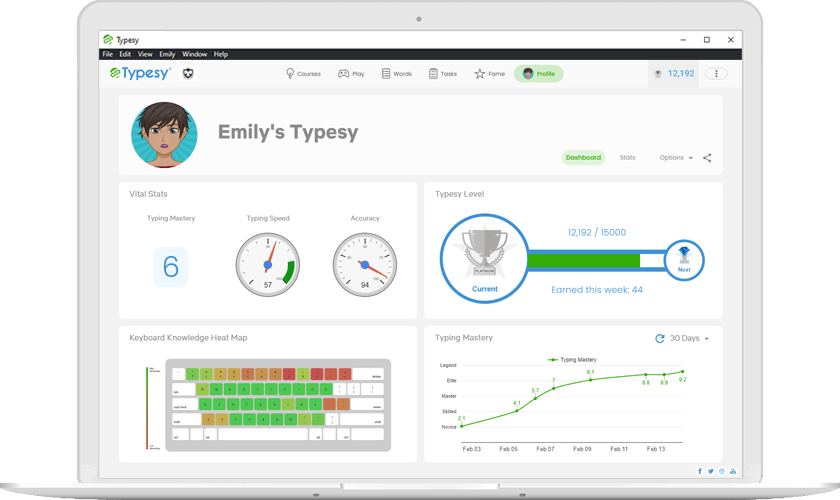840x500 pixels.
Task: Switch to the Dashboard view
Action: pyautogui.click(x=583, y=158)
